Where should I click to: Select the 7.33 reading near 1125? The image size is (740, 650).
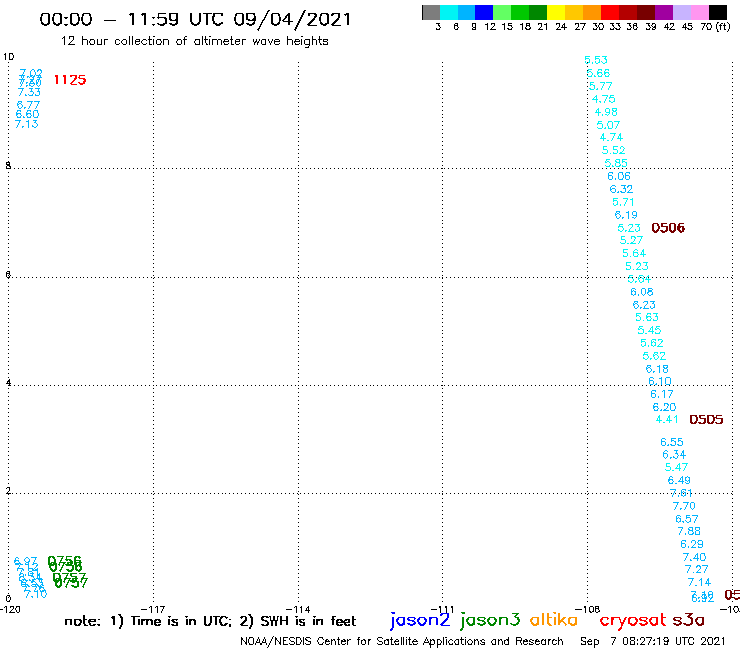(x=29, y=93)
